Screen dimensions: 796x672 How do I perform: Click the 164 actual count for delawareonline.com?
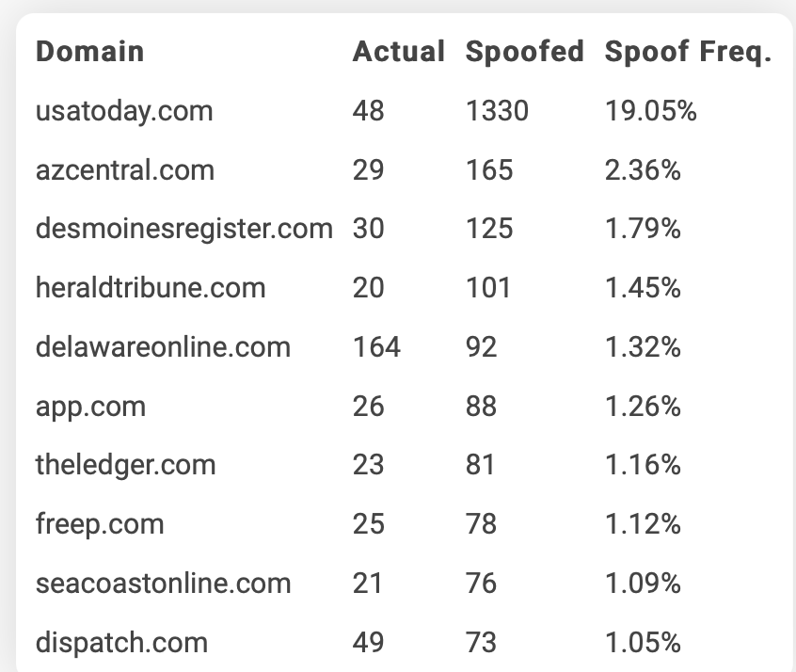coord(376,347)
